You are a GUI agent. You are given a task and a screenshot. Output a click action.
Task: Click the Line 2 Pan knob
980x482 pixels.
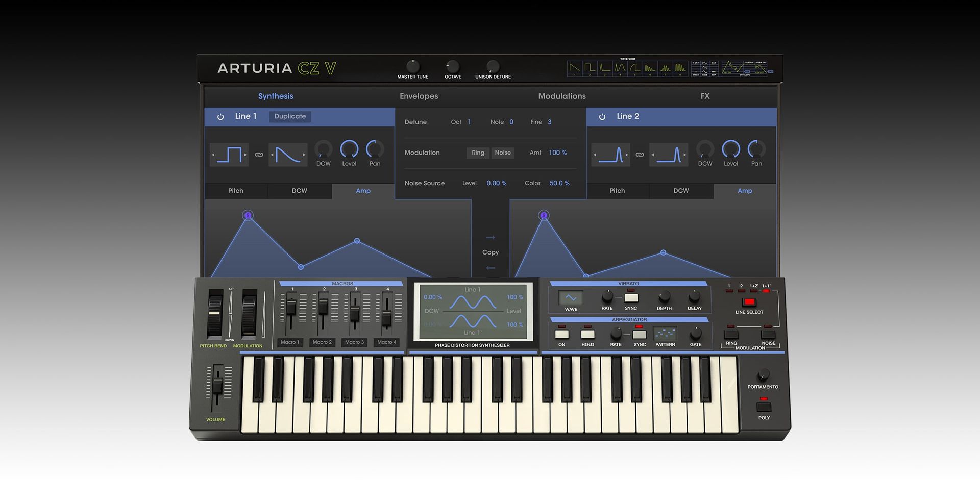tap(756, 149)
